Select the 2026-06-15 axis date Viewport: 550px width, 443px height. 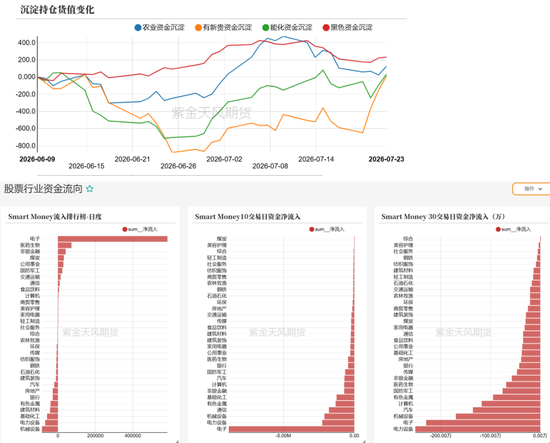click(86, 166)
